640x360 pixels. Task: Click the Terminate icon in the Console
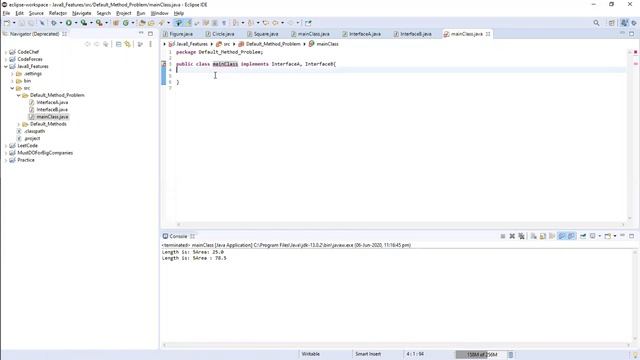point(503,236)
